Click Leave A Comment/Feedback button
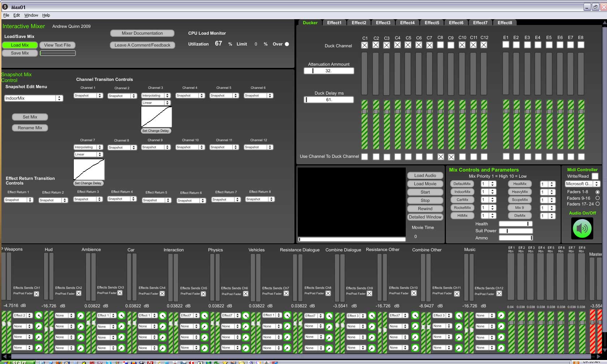Viewport: 607px width, 364px height. pyautogui.click(x=142, y=45)
